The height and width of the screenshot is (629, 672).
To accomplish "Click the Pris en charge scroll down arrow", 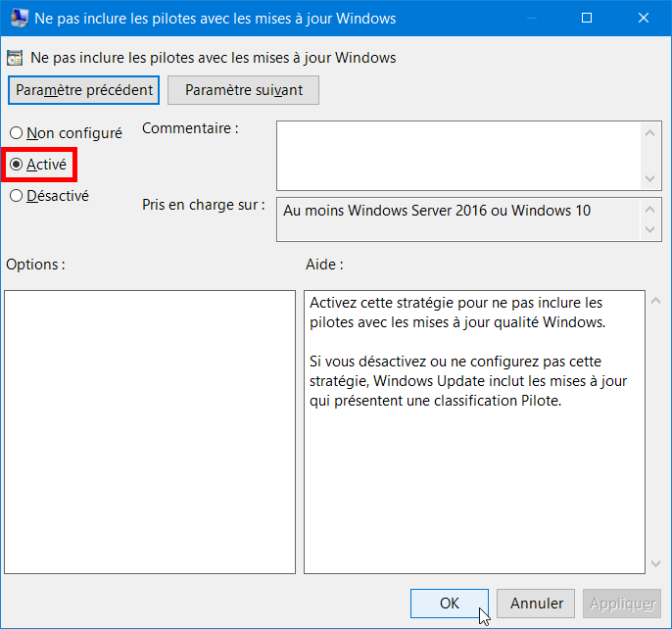I will pos(650,230).
